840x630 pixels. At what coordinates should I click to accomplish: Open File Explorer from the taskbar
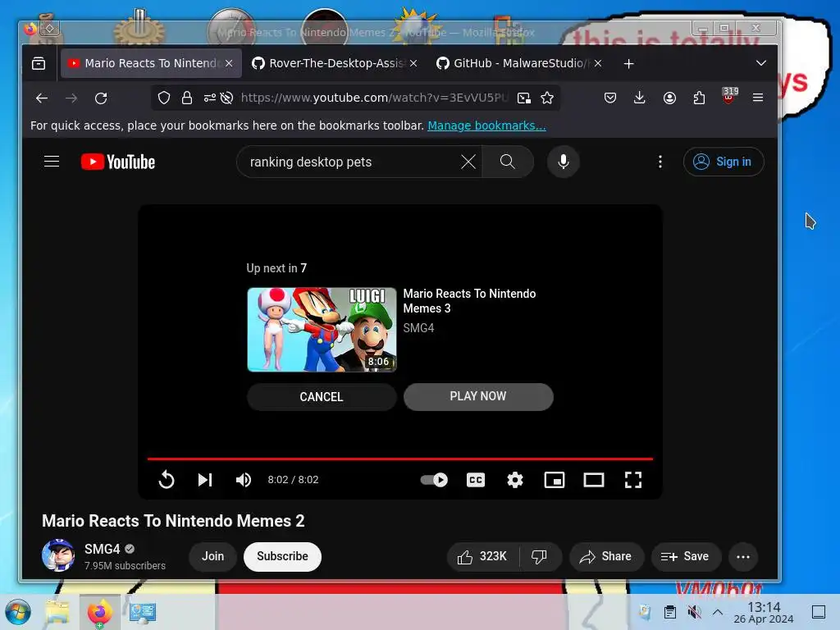[x=57, y=612]
